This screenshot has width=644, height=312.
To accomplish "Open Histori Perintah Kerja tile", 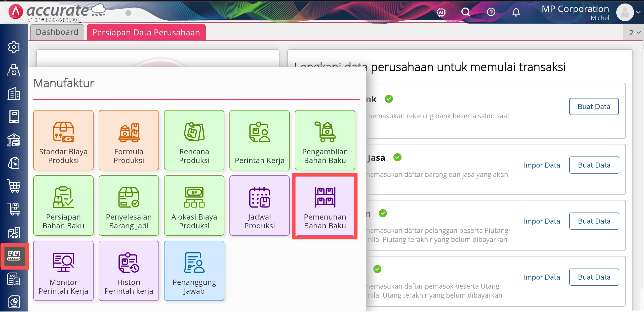I will point(129,271).
